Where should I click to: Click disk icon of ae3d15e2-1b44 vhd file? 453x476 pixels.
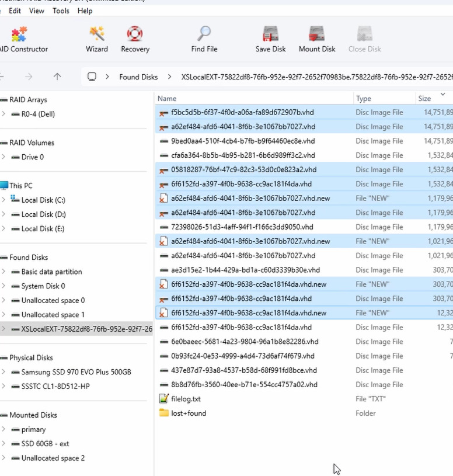(164, 270)
